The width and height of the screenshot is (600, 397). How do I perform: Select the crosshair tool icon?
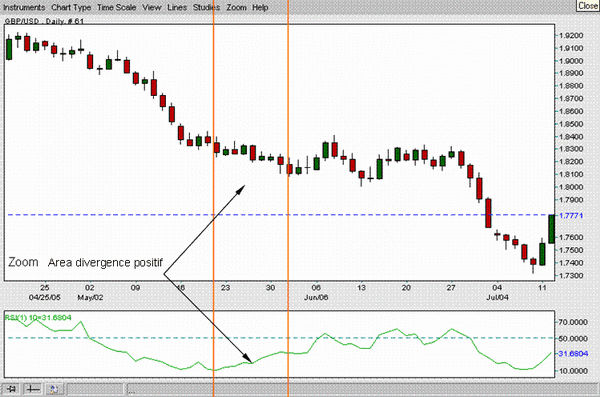coord(33,389)
